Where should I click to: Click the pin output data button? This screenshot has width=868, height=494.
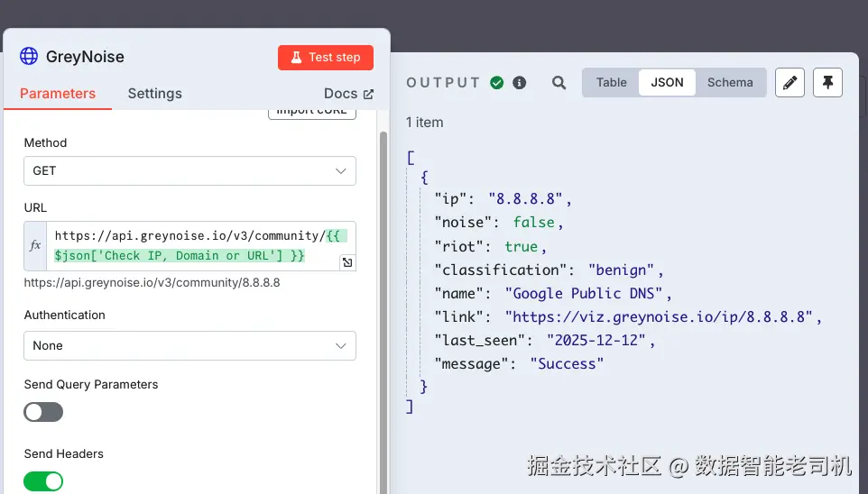pos(827,82)
